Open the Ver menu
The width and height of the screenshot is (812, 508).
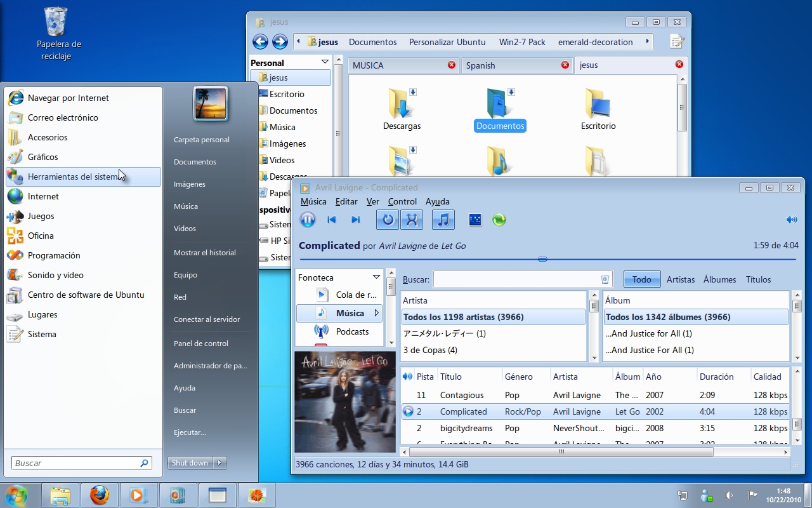click(373, 201)
